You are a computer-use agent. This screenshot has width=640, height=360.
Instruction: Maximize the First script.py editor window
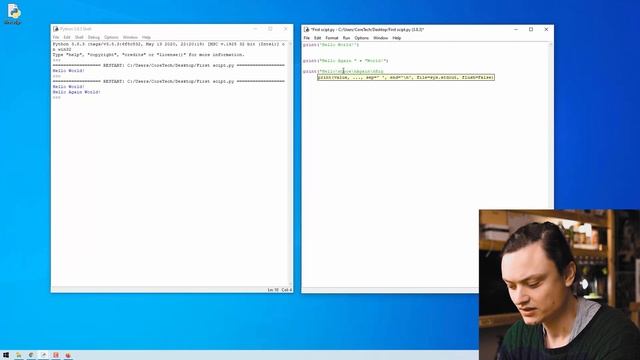pos(531,29)
